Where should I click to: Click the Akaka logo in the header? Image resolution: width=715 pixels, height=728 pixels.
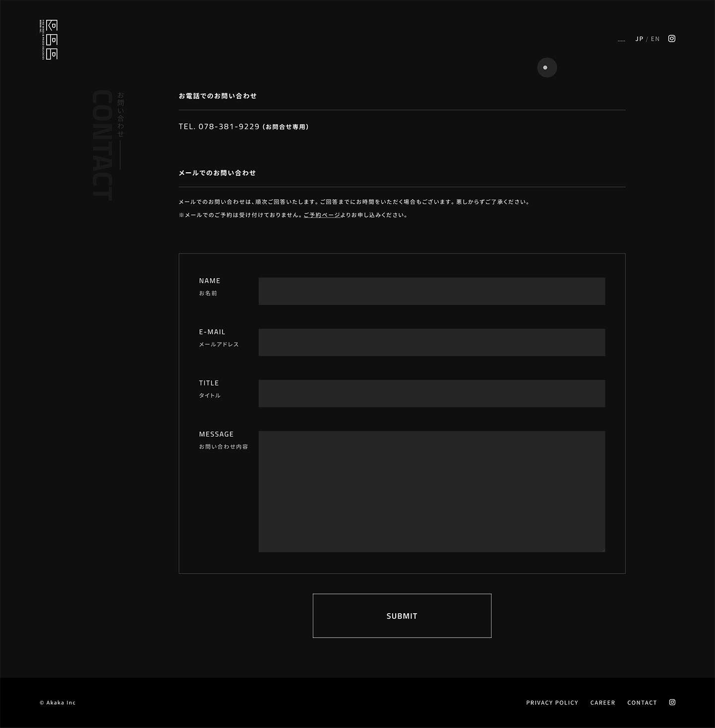click(49, 40)
